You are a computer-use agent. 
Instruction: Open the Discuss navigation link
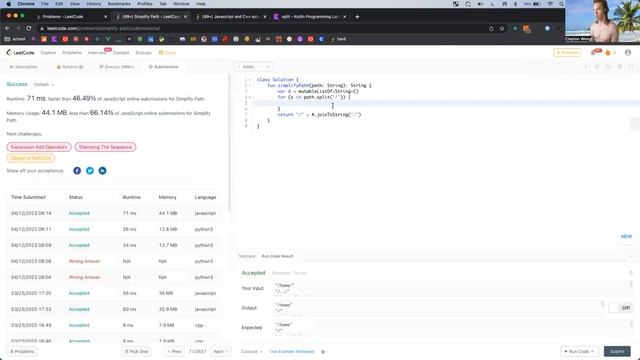pyautogui.click(x=143, y=53)
